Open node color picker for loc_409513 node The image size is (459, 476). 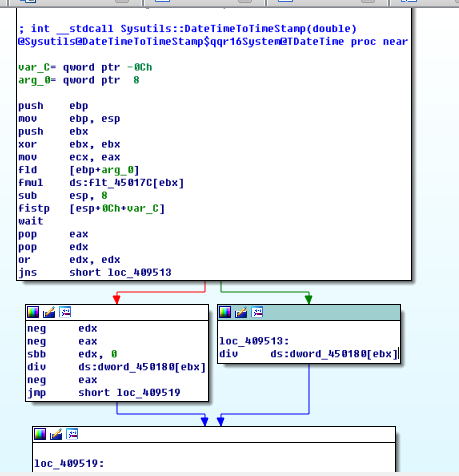pos(225,312)
